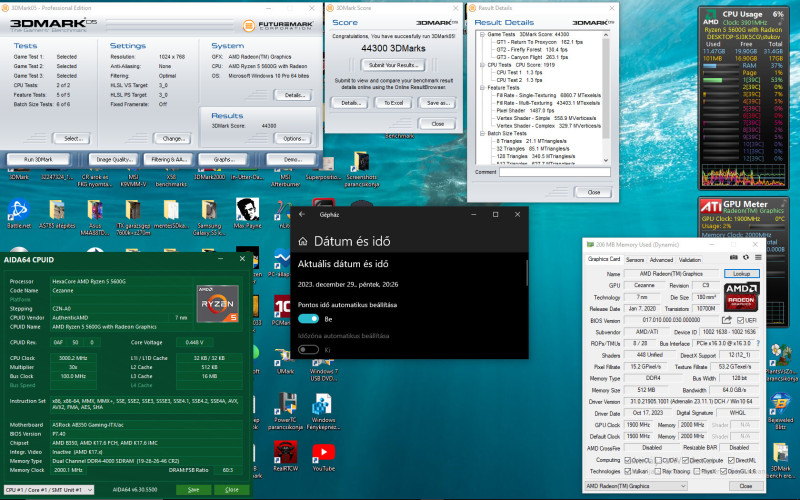Open the Filtering & AA dialog
The image size is (800, 500).
pos(168,159)
